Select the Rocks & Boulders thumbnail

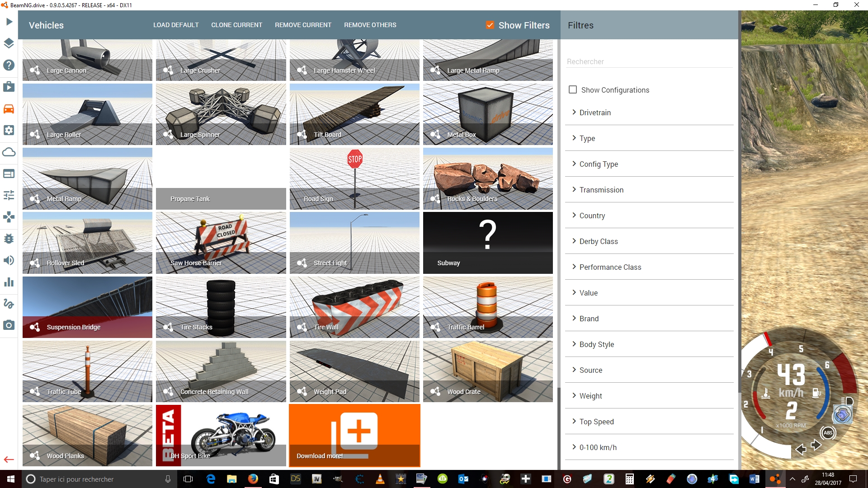(x=488, y=178)
